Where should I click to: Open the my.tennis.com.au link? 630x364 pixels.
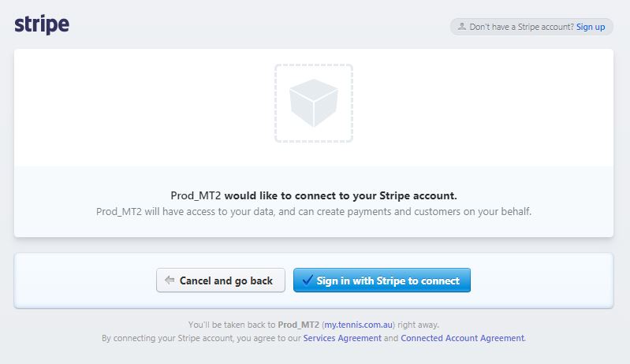click(359, 325)
